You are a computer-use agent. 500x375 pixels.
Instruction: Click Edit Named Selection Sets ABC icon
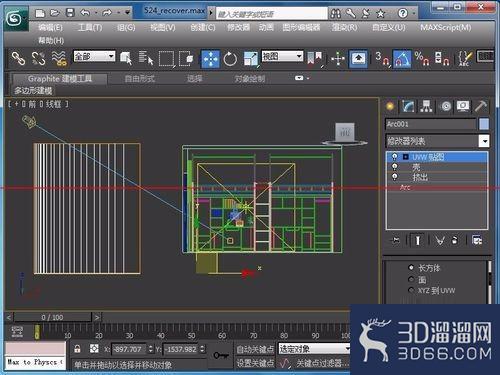pyautogui.click(x=465, y=59)
